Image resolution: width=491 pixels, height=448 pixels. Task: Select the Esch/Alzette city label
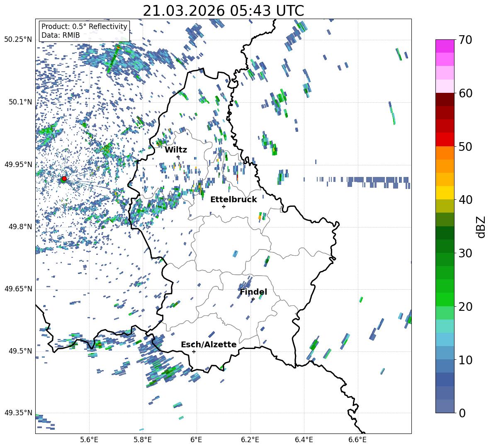(209, 344)
